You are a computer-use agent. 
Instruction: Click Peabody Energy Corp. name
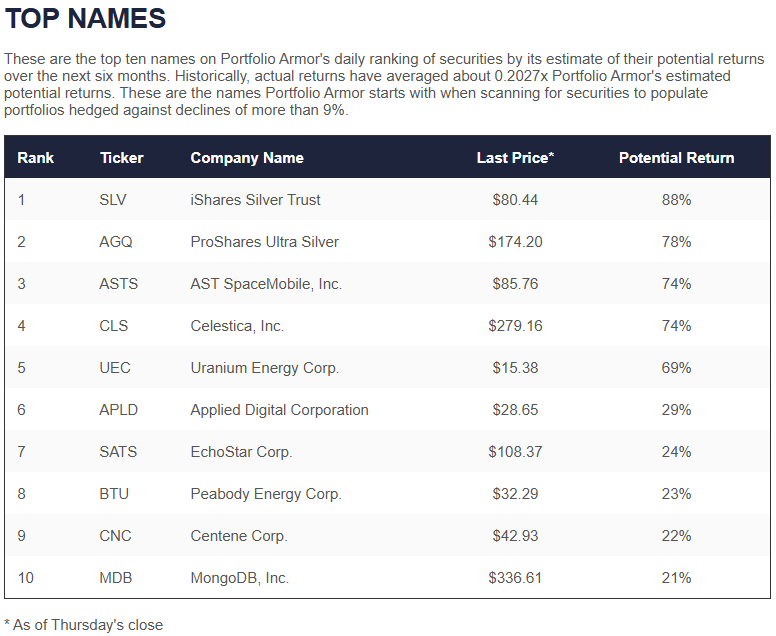pos(266,494)
